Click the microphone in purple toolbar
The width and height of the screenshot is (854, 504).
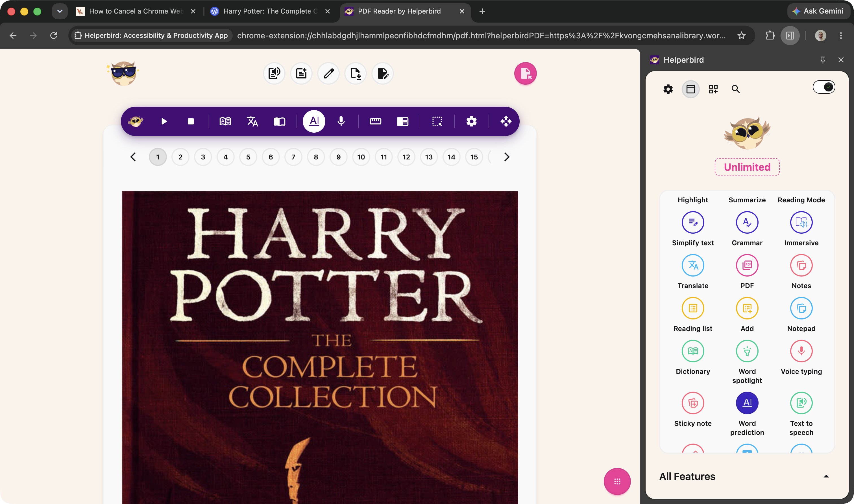341,121
